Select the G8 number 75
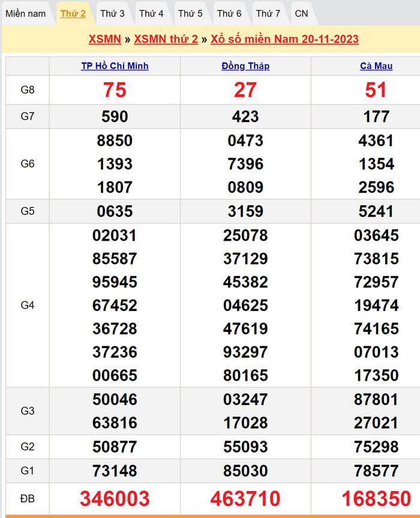 (x=115, y=90)
